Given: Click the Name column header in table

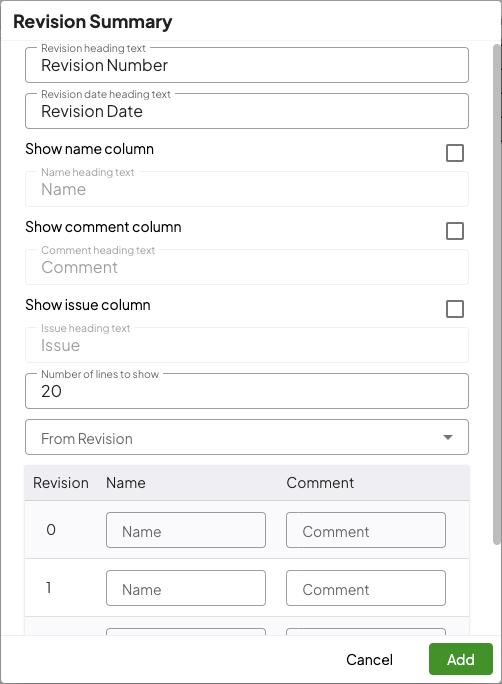Looking at the screenshot, I should 126,483.
